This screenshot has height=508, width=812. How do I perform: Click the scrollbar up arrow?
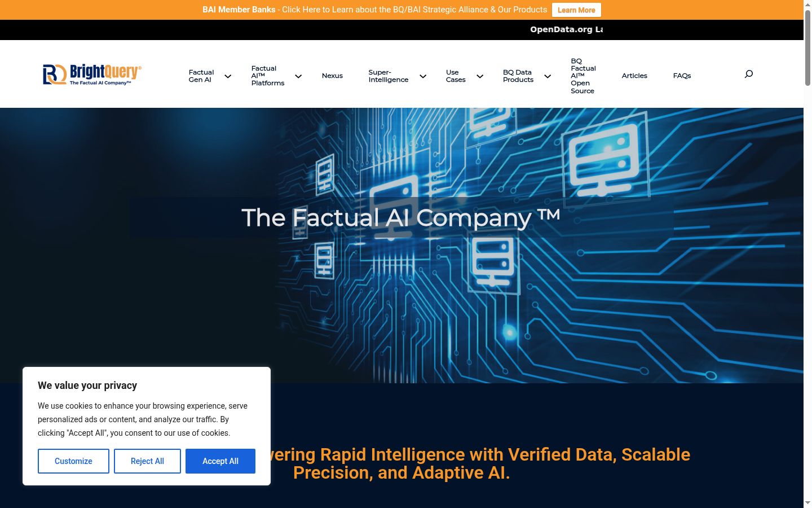coord(807,4)
